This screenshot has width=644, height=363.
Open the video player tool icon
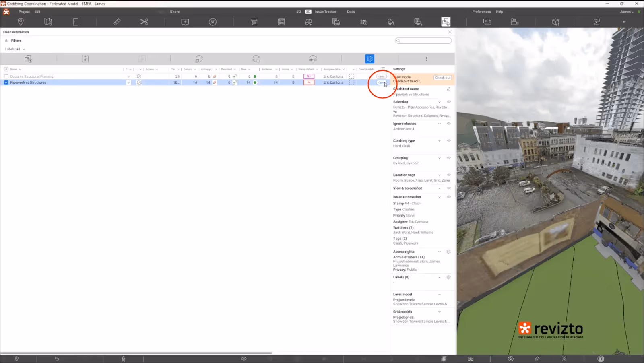[x=487, y=22]
